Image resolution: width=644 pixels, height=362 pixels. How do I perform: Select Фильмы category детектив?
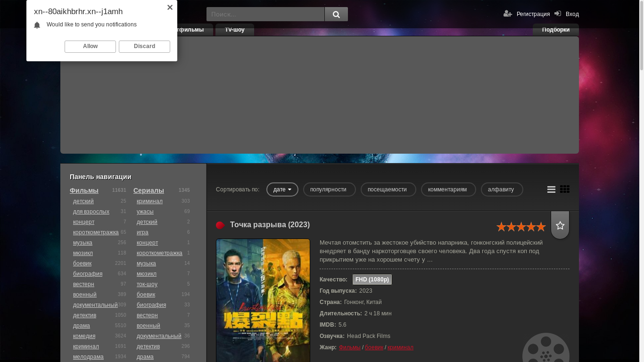coord(84,315)
